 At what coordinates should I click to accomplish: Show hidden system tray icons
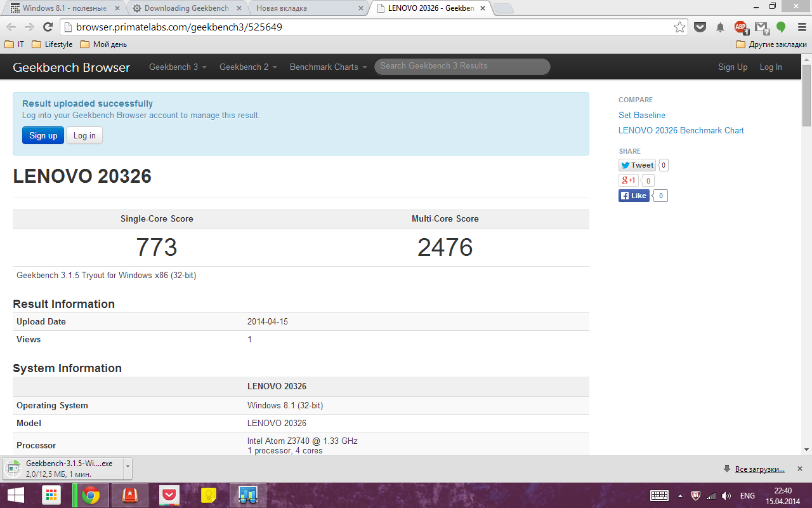[x=680, y=495]
